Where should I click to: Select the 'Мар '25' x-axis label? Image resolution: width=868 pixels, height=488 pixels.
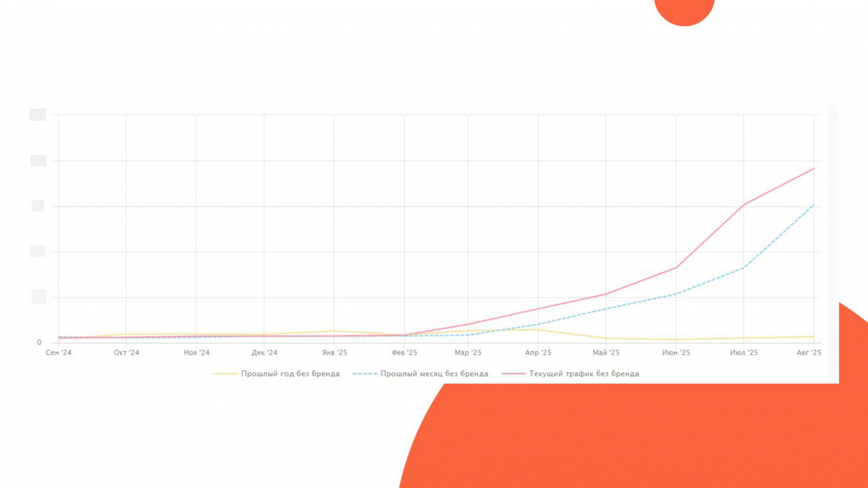(468, 352)
